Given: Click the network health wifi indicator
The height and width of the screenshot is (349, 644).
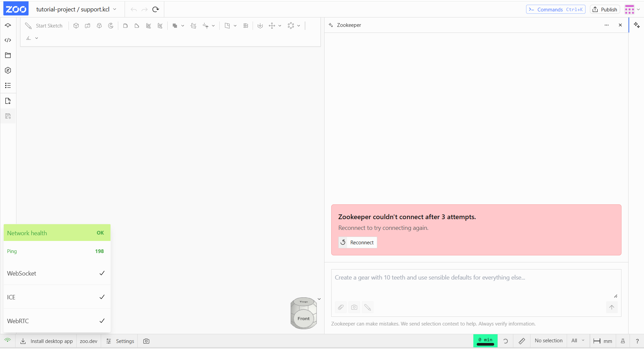Looking at the screenshot, I should 8,341.
